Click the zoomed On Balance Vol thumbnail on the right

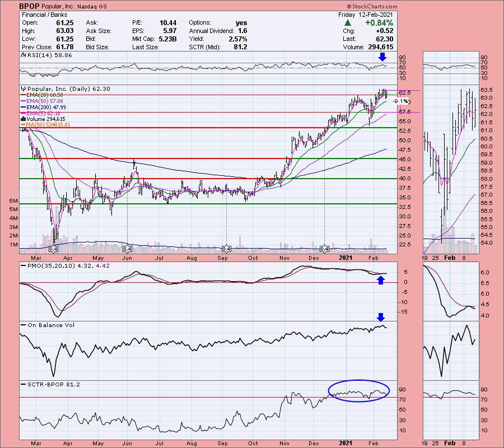pos(451,351)
